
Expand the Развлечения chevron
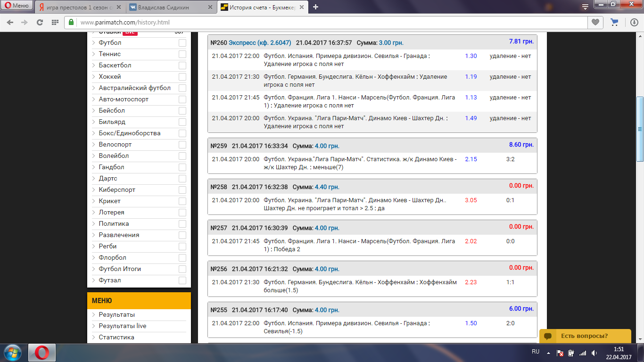[x=93, y=235]
